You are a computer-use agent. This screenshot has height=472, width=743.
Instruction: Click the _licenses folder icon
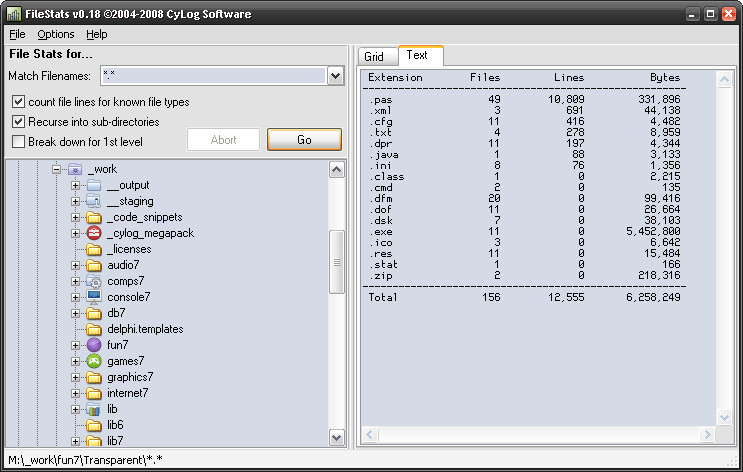(x=94, y=249)
